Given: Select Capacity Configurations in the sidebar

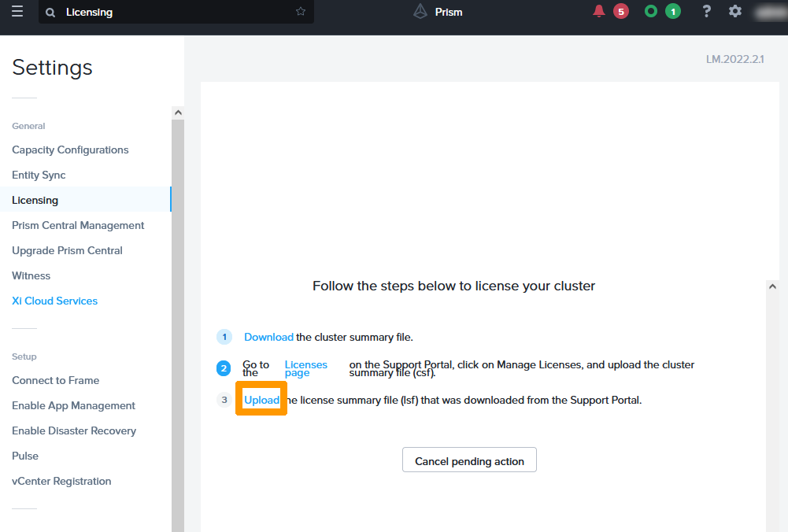Looking at the screenshot, I should (70, 150).
